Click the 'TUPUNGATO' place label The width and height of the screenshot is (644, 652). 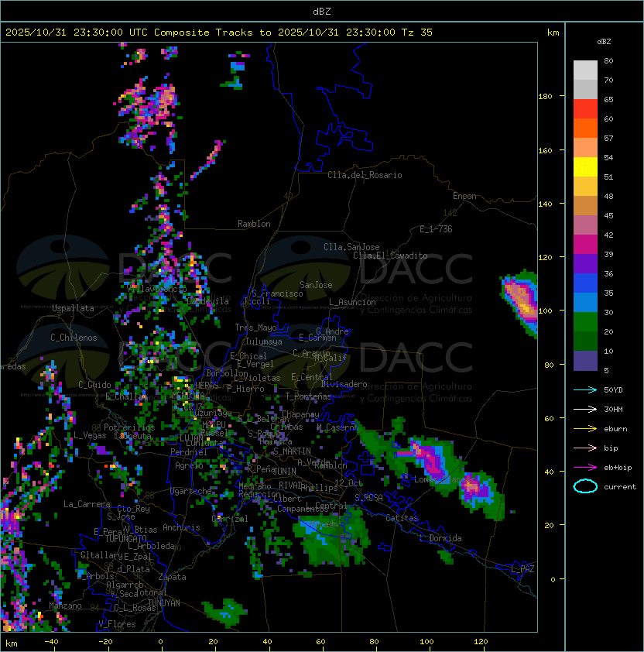click(x=125, y=538)
